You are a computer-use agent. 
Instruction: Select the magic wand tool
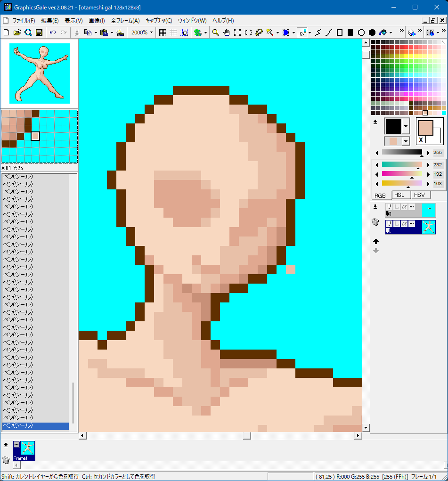[x=270, y=33]
